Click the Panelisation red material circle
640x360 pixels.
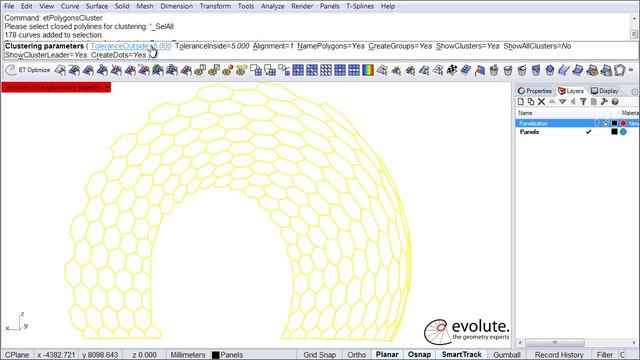pyautogui.click(x=623, y=123)
